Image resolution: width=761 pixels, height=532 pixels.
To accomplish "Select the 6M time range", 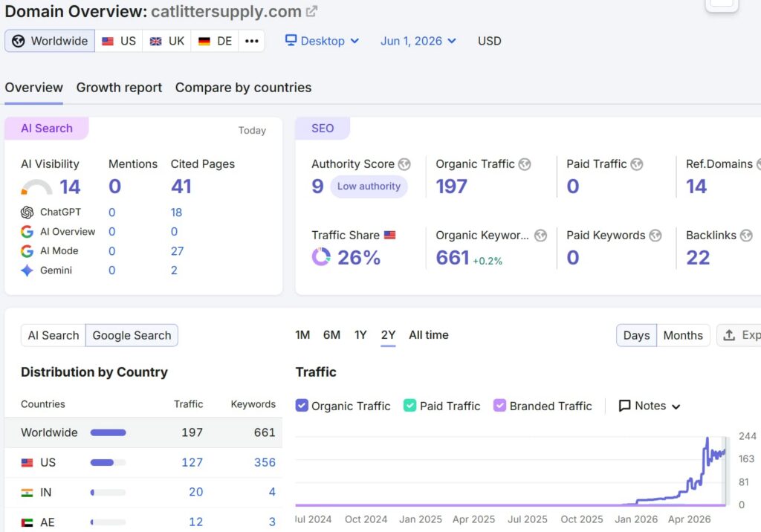I will pyautogui.click(x=331, y=335).
